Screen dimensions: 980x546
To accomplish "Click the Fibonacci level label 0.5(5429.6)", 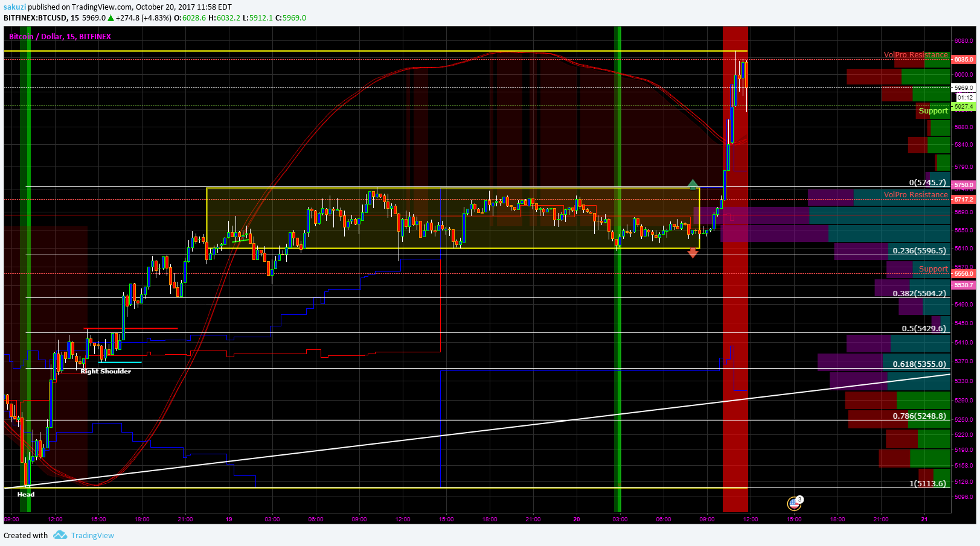I will coord(924,329).
